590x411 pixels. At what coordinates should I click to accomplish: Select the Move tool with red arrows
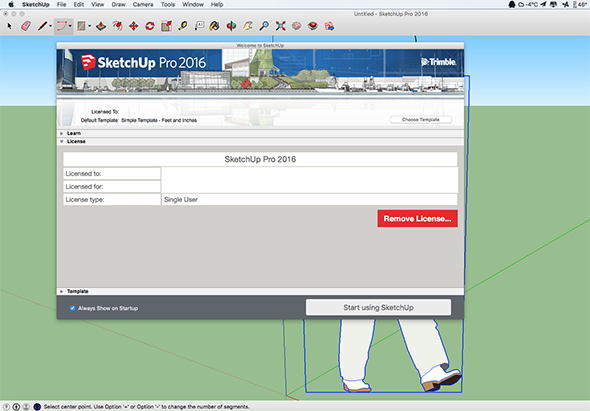pos(134,26)
